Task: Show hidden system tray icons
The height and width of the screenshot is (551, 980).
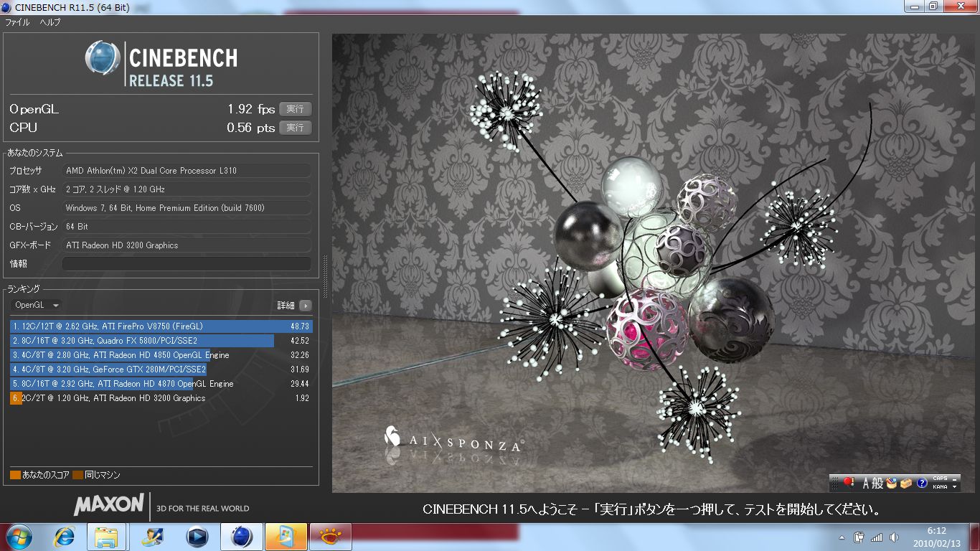Action: pyautogui.click(x=842, y=537)
